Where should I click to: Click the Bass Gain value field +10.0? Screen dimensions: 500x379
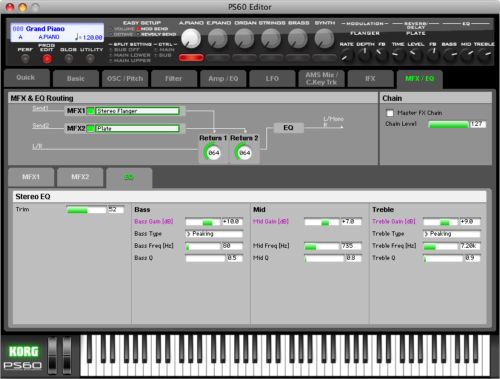tap(233, 222)
